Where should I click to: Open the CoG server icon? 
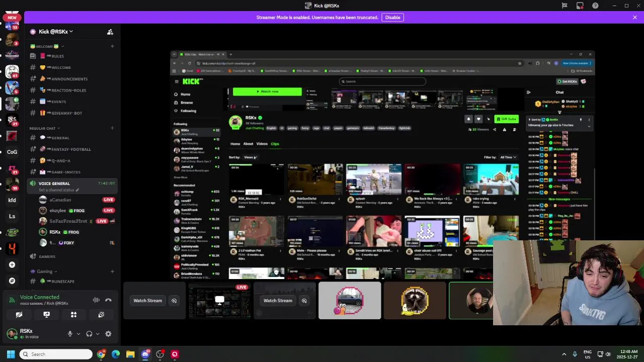click(x=12, y=152)
